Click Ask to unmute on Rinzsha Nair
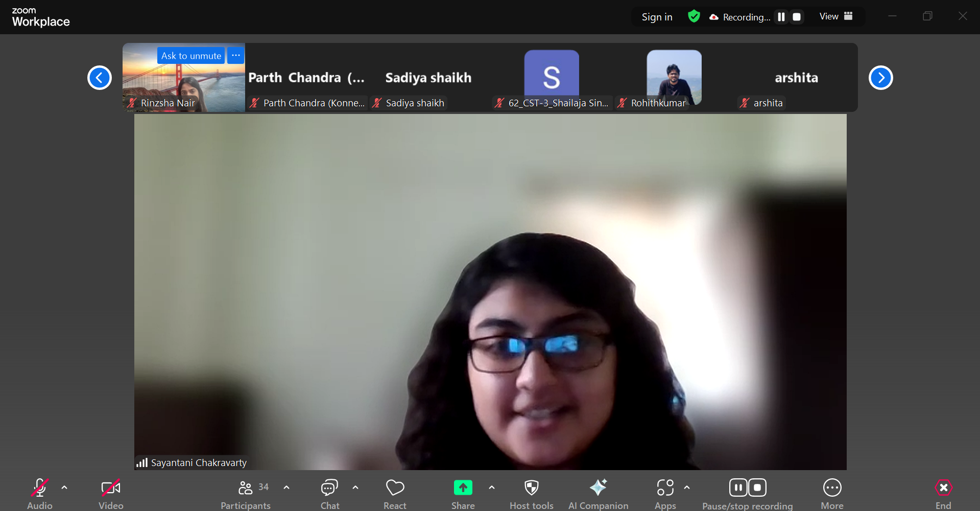 point(191,56)
